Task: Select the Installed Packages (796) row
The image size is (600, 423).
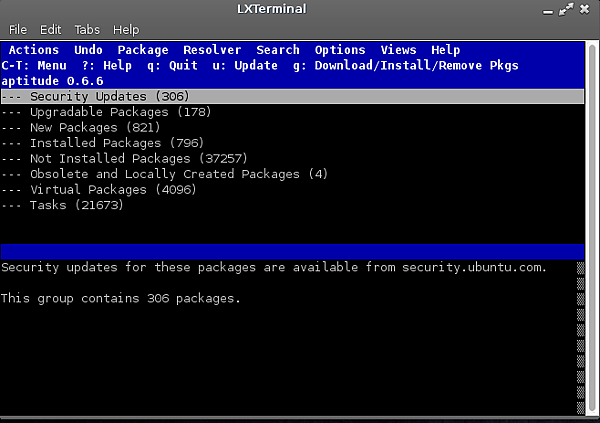Action: pos(110,143)
